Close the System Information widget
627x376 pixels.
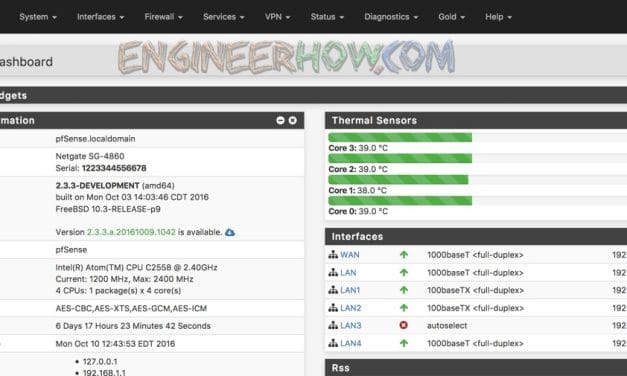pyautogui.click(x=293, y=120)
